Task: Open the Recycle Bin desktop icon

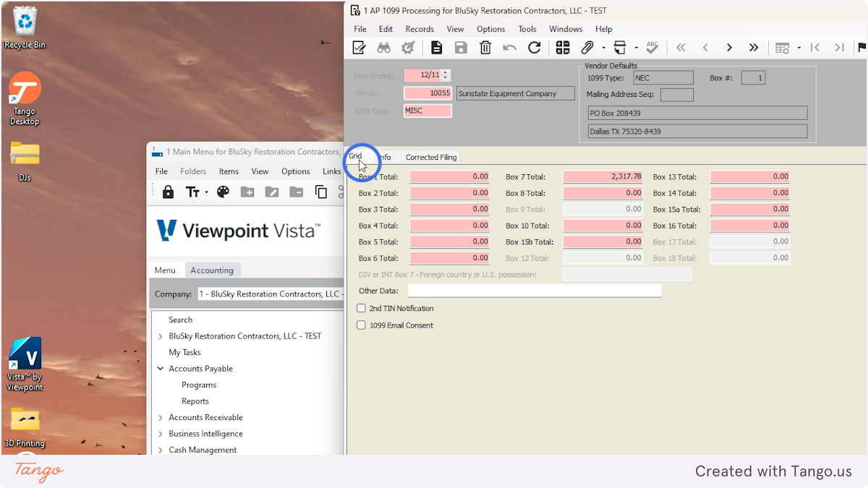Action: pos(25,27)
